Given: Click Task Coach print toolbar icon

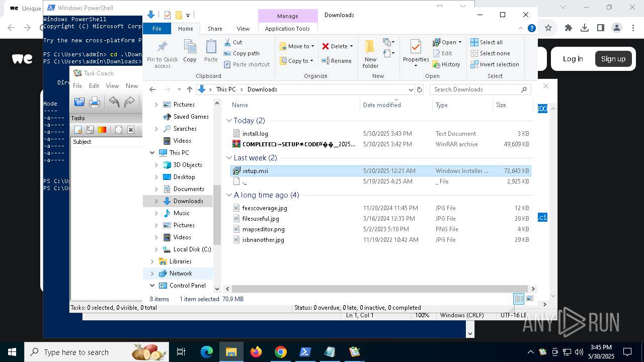Looking at the screenshot, I should point(95,103).
